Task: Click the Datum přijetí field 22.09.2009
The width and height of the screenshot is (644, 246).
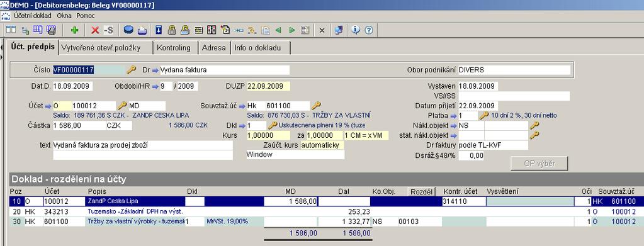Action: (x=478, y=106)
